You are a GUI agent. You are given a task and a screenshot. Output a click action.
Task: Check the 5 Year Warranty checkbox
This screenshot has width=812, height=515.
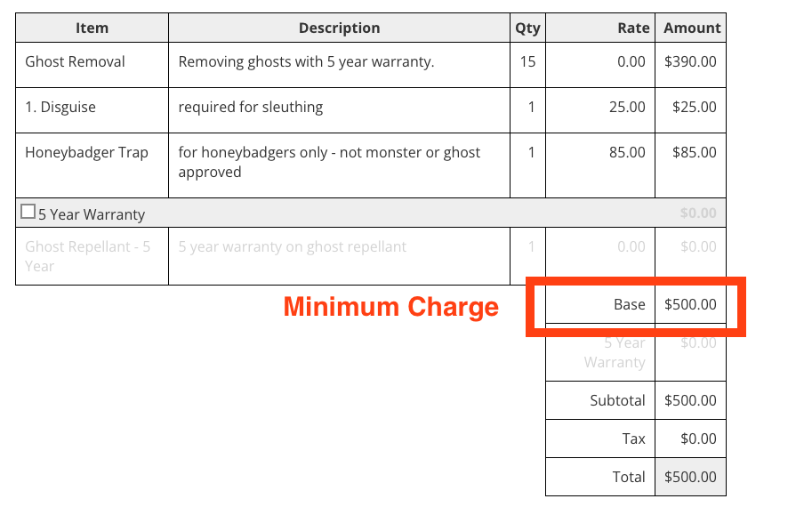click(28, 212)
